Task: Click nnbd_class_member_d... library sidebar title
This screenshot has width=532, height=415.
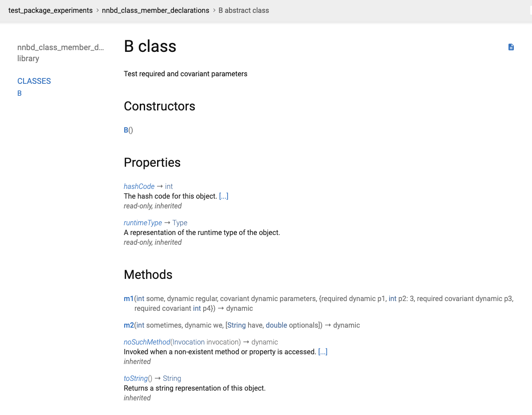Action: (x=60, y=47)
